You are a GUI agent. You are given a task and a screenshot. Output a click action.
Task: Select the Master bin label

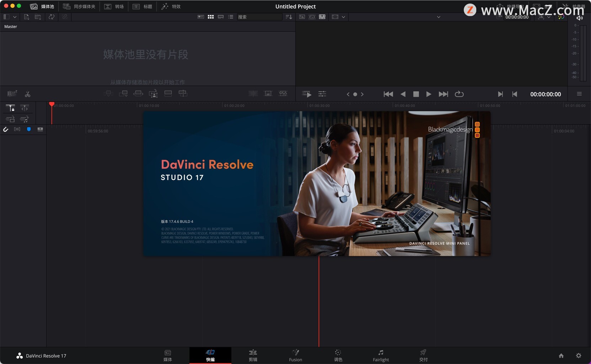(x=11, y=27)
